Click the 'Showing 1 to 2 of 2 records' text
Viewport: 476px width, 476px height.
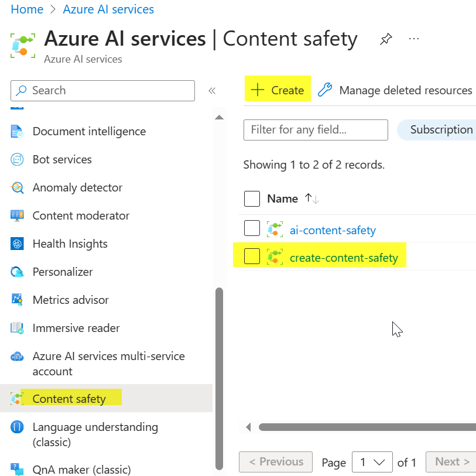coord(314,165)
